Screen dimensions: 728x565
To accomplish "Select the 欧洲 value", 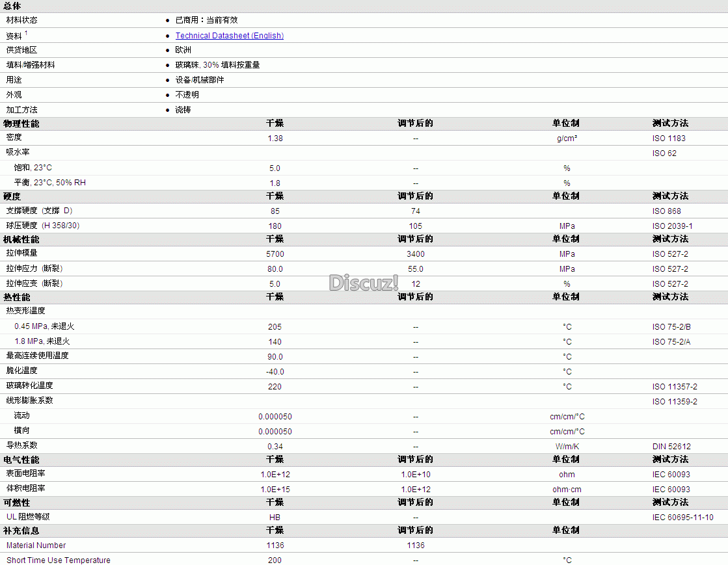I will (183, 50).
